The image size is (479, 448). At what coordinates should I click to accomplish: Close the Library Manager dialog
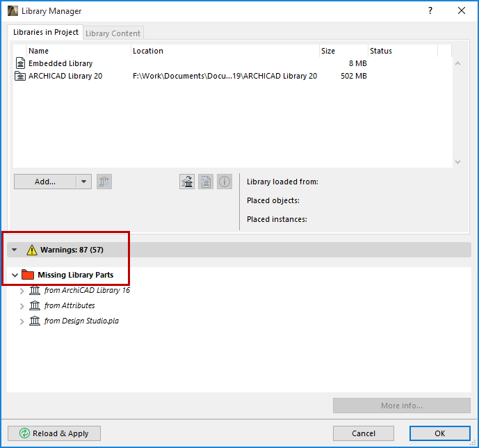[462, 10]
